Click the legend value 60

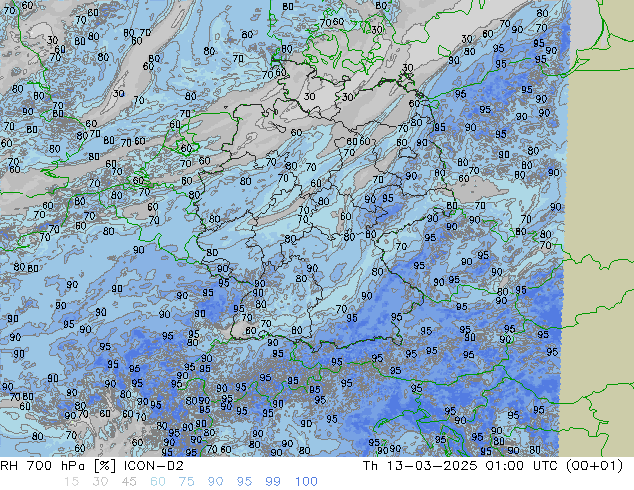(x=158, y=482)
